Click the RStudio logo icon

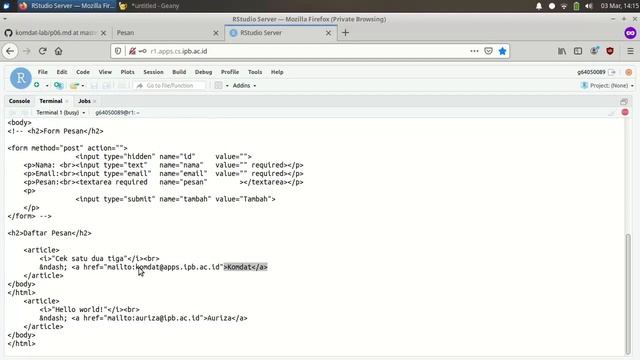(21, 78)
